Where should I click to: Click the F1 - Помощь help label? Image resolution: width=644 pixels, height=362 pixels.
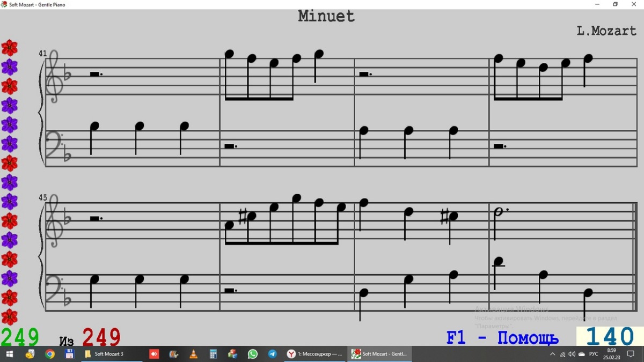tap(502, 338)
